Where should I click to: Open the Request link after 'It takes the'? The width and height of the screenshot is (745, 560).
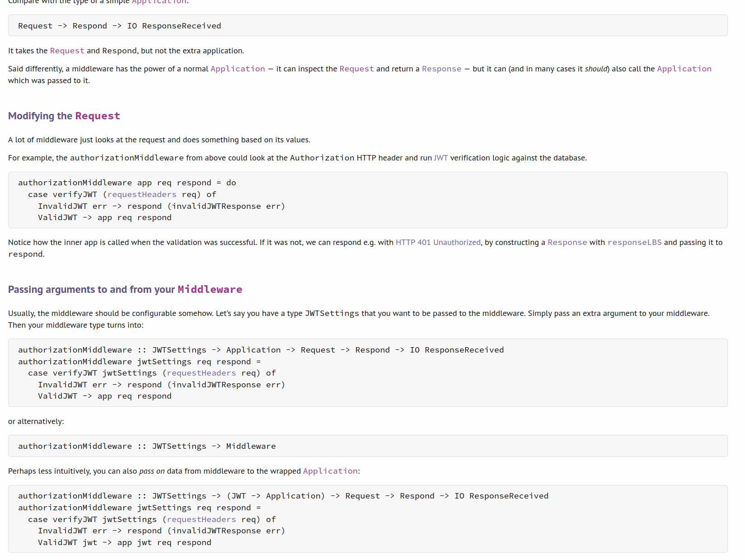click(x=67, y=51)
